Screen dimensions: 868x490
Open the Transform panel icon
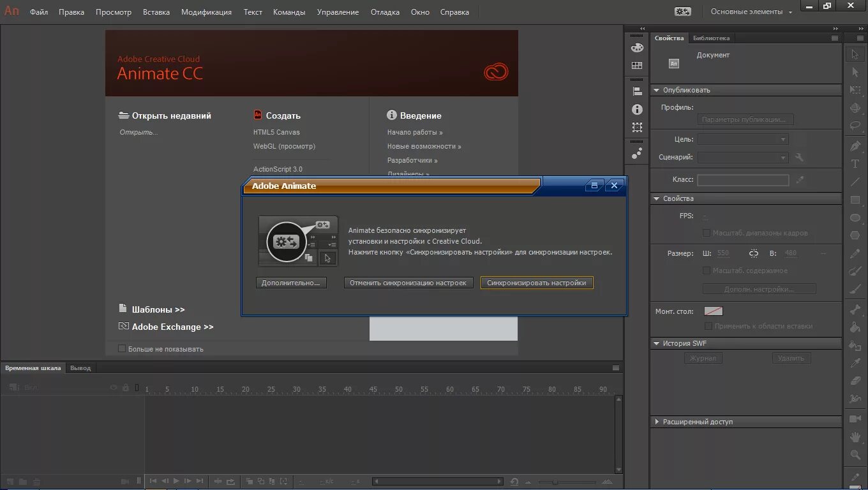point(637,127)
